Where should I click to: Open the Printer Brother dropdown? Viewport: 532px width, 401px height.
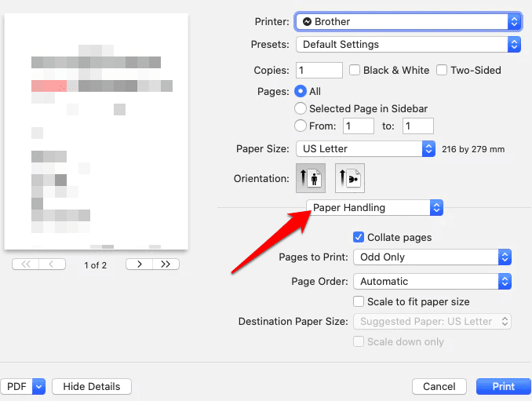[408, 22]
